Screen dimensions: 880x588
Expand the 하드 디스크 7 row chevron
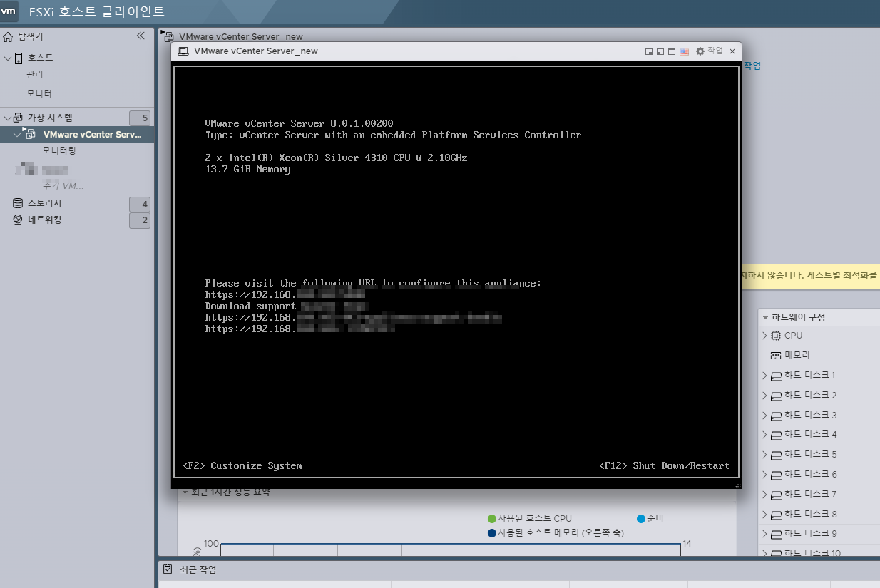point(764,495)
